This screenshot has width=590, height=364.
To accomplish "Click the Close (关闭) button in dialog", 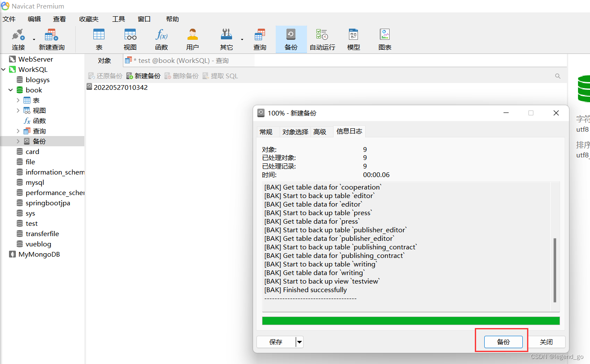I will pos(546,342).
